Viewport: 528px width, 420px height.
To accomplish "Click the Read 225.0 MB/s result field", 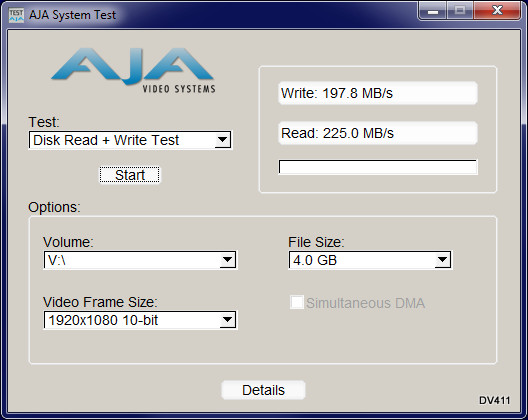I will coord(378,133).
